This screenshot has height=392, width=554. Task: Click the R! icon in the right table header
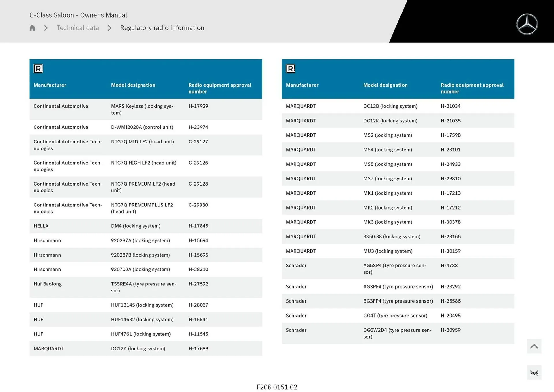[290, 69]
